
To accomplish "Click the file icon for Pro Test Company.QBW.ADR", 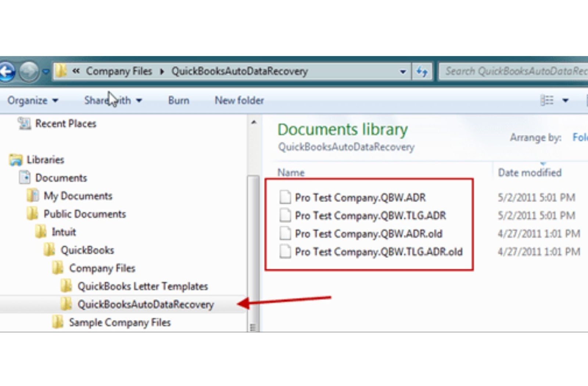I will coord(285,197).
